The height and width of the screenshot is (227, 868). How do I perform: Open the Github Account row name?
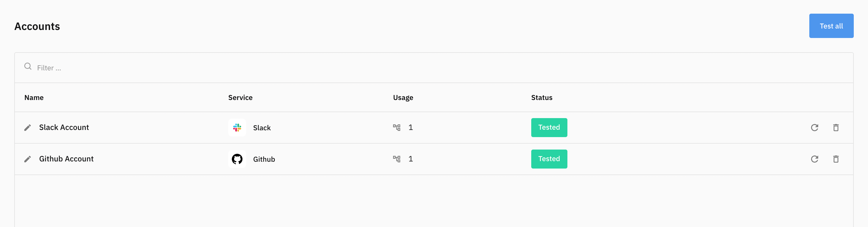click(x=66, y=159)
